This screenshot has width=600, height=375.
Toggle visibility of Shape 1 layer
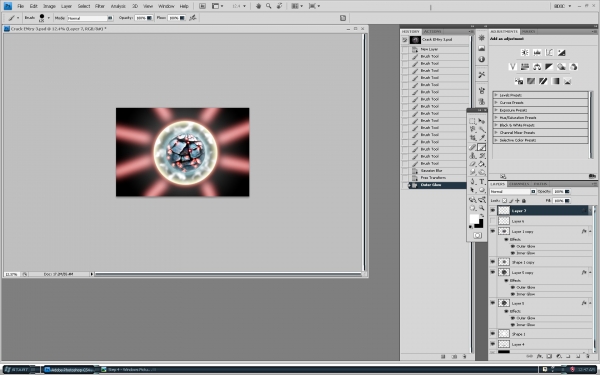[492, 334]
